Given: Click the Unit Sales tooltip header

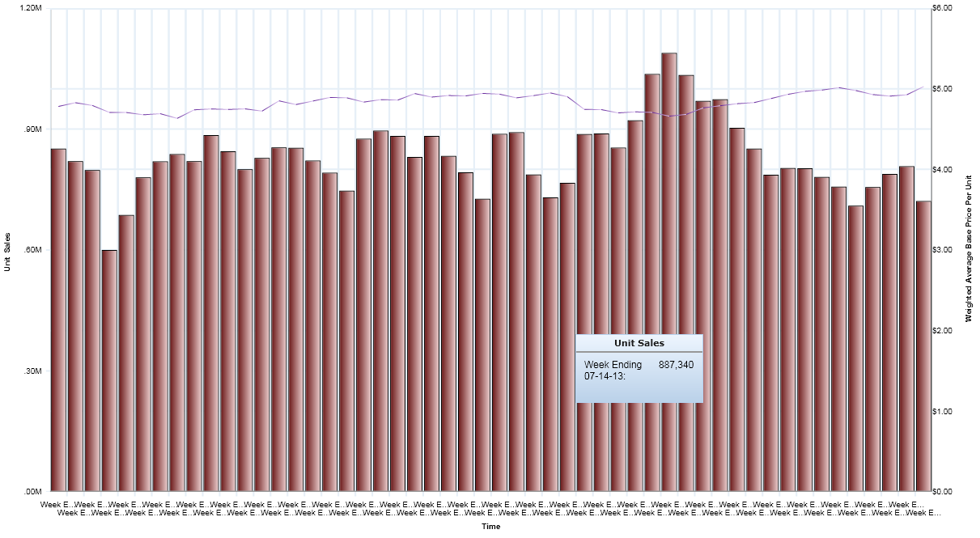Looking at the screenshot, I should [x=639, y=344].
